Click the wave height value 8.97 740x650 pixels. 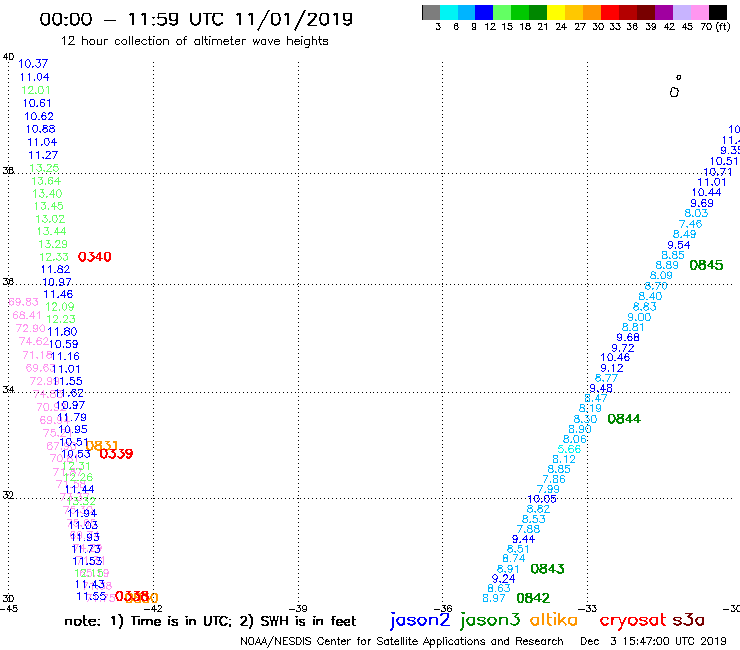tap(494, 599)
